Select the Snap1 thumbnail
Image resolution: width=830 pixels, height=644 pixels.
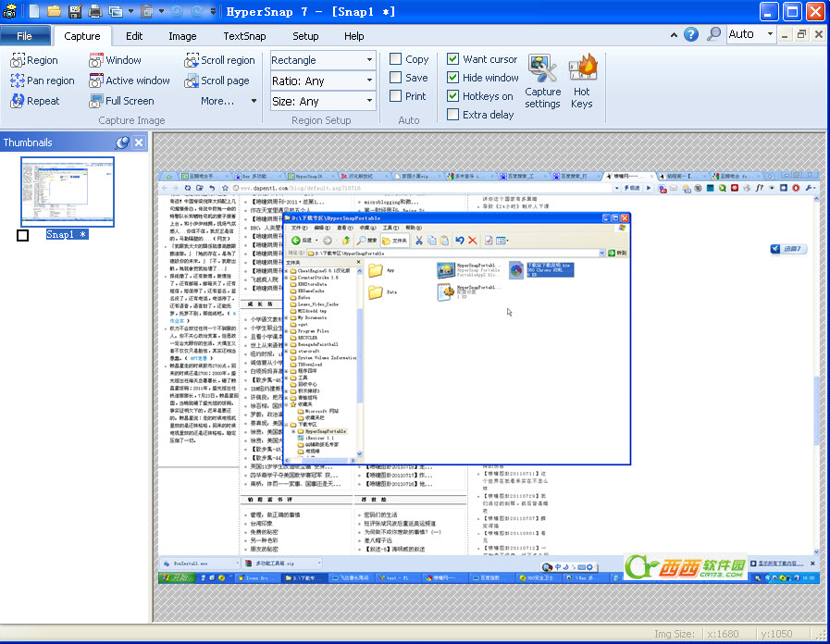point(68,192)
